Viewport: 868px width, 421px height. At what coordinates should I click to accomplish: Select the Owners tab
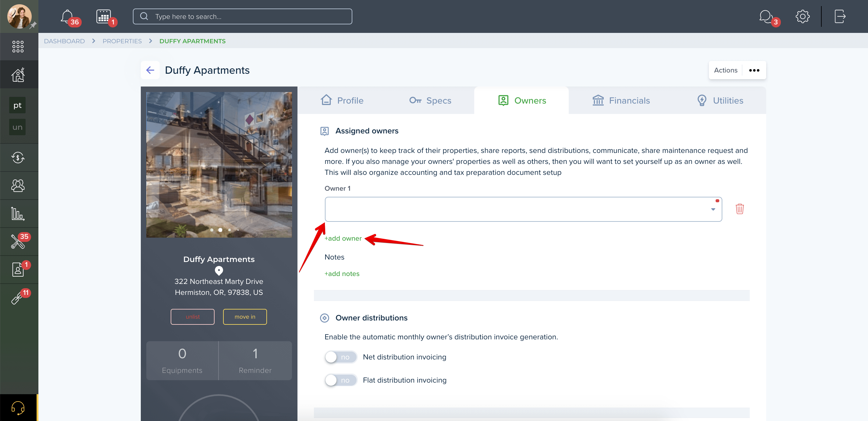(521, 100)
